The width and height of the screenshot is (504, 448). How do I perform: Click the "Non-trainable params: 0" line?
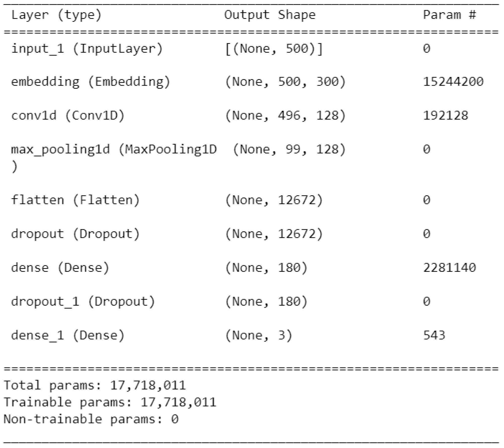pos(91,419)
